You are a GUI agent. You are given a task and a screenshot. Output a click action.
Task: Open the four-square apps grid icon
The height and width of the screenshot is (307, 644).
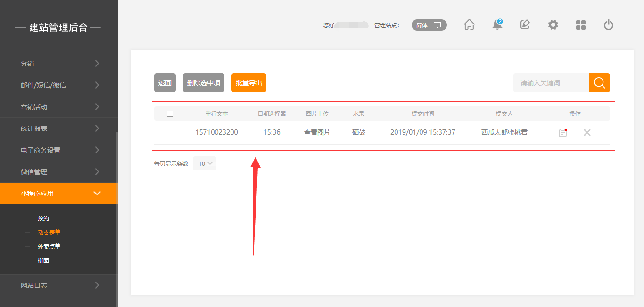pos(581,25)
